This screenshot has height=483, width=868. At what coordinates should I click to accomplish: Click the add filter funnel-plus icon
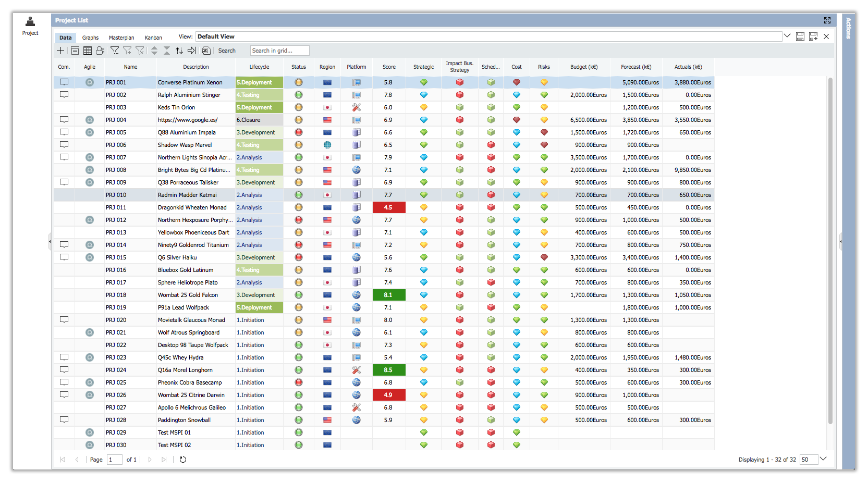tap(127, 51)
